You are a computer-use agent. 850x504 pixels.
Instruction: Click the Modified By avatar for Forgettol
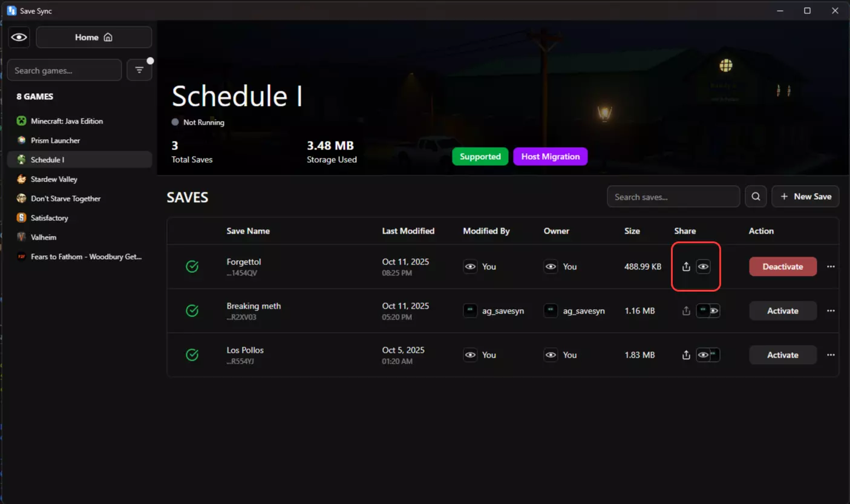(x=470, y=267)
